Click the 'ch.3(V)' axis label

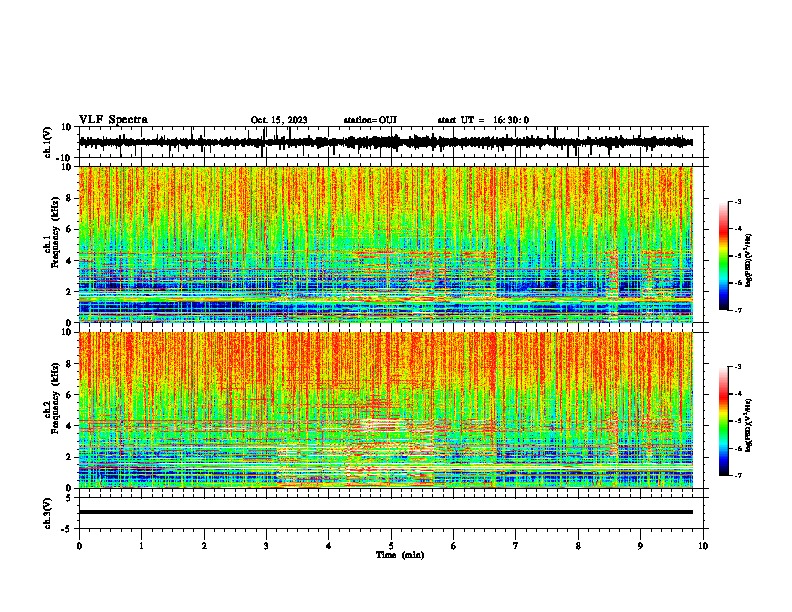tap(48, 514)
